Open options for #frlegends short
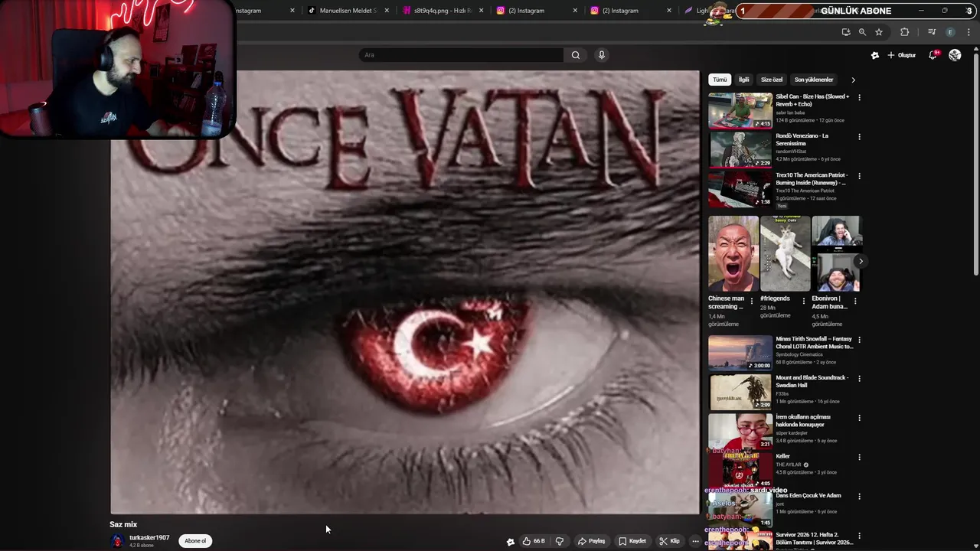Screen dimensions: 980x551 [803, 302]
